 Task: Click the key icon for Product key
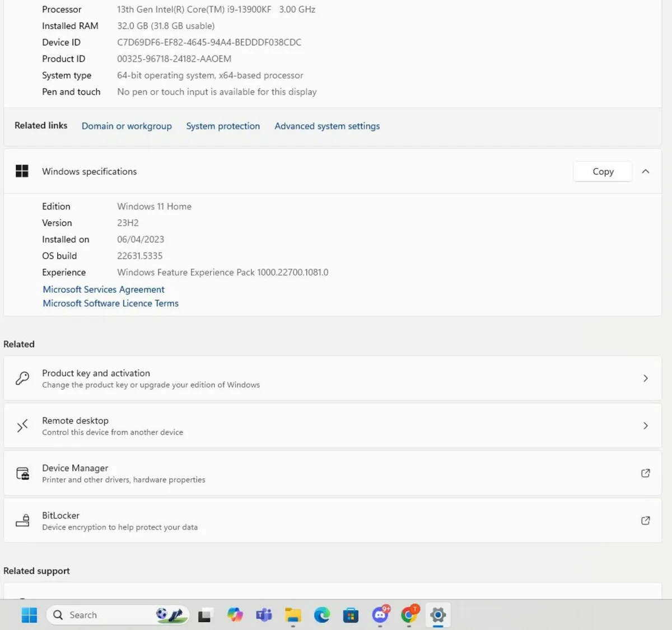(x=22, y=378)
